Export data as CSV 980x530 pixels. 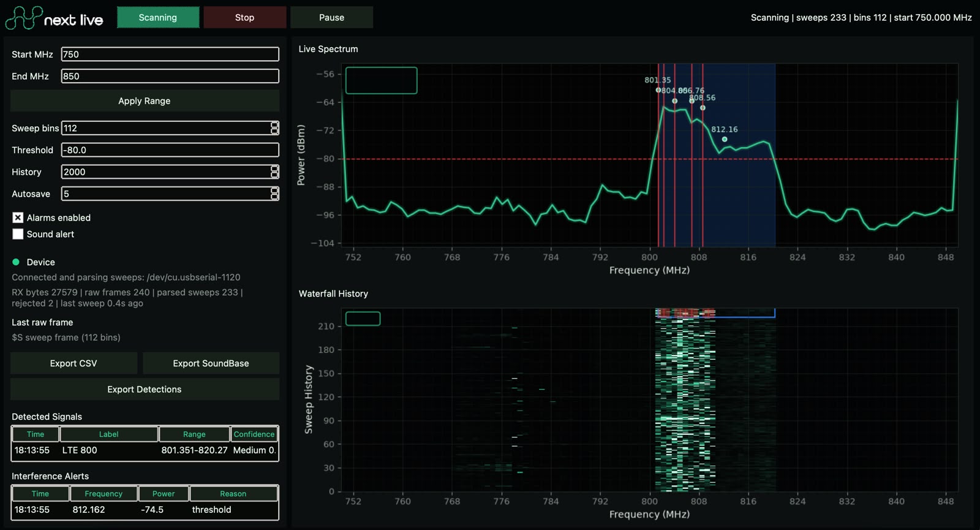[x=73, y=363]
